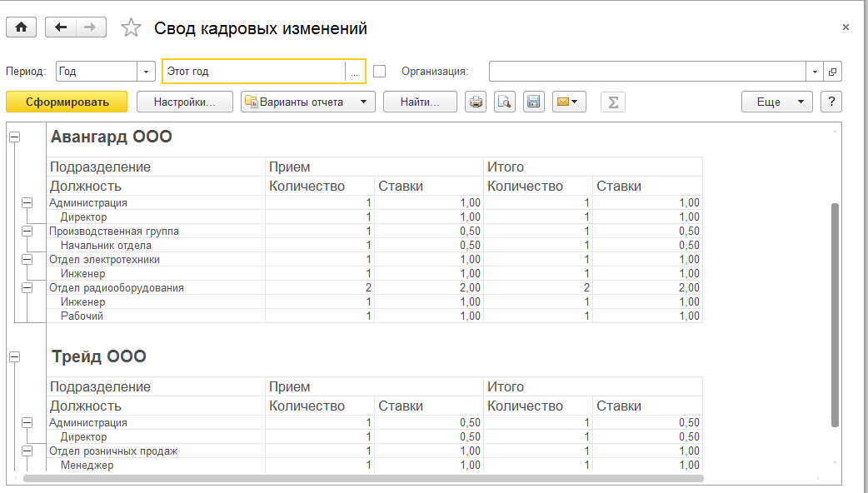
Task: Open the Организация dropdown list
Action: (x=816, y=72)
